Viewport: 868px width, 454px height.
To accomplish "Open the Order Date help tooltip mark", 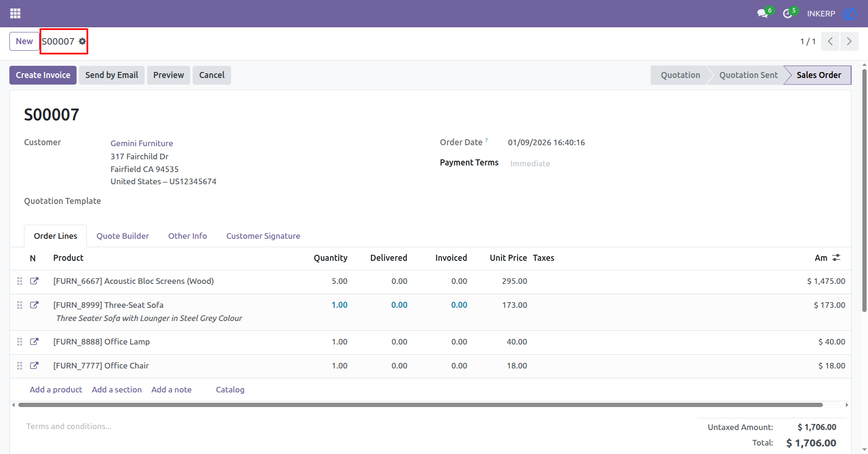I will click(x=486, y=140).
